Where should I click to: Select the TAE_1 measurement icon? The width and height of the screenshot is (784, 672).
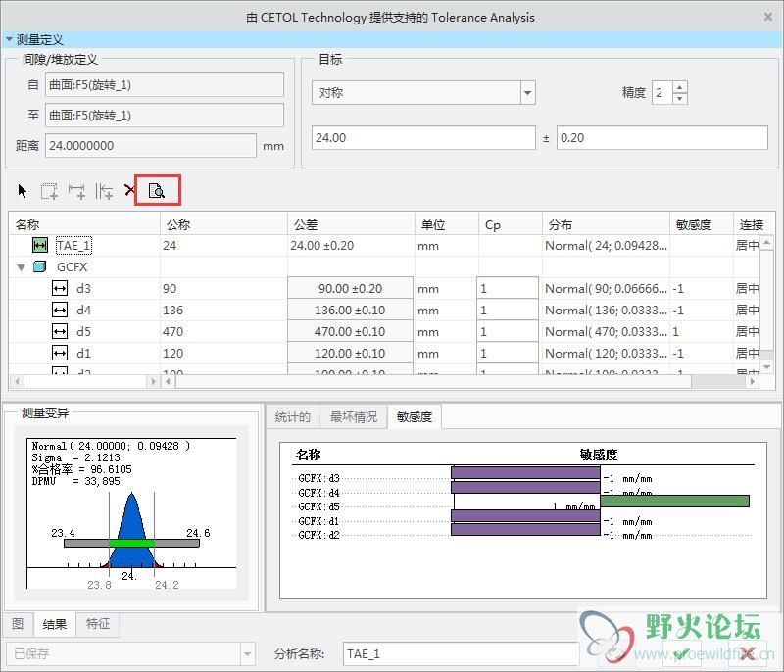[x=40, y=245]
